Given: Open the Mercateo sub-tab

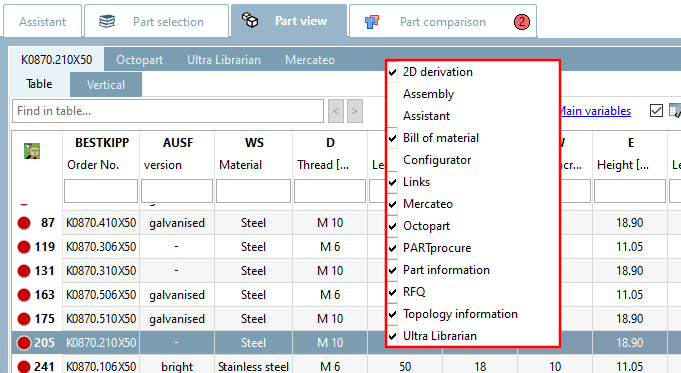Looking at the screenshot, I should [310, 60].
